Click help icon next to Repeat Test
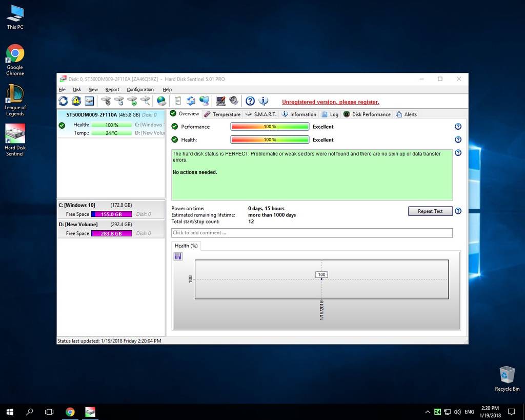The width and height of the screenshot is (525, 420). pyautogui.click(x=458, y=211)
